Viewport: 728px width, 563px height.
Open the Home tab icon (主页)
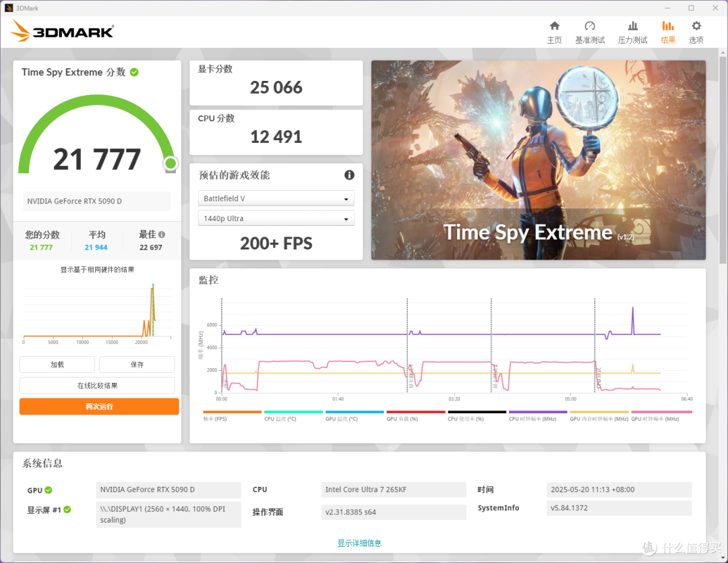[554, 32]
